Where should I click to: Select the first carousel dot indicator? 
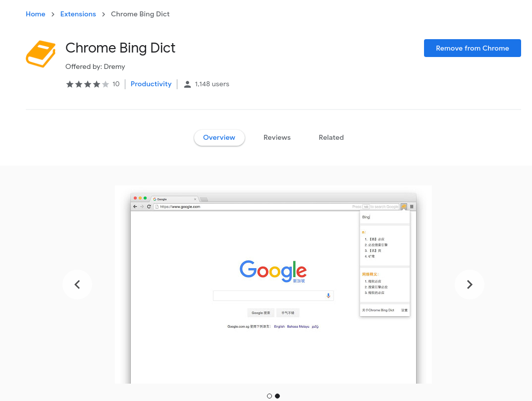(269, 396)
